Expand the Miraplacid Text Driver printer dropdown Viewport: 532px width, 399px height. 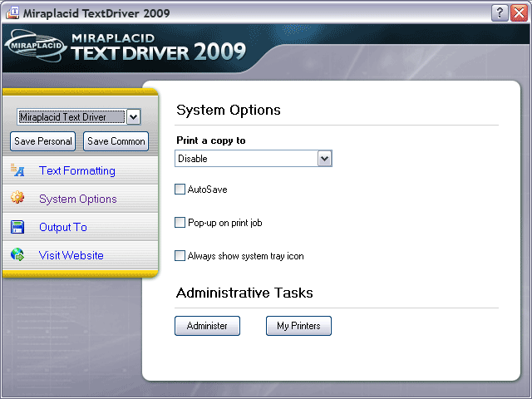tap(133, 117)
